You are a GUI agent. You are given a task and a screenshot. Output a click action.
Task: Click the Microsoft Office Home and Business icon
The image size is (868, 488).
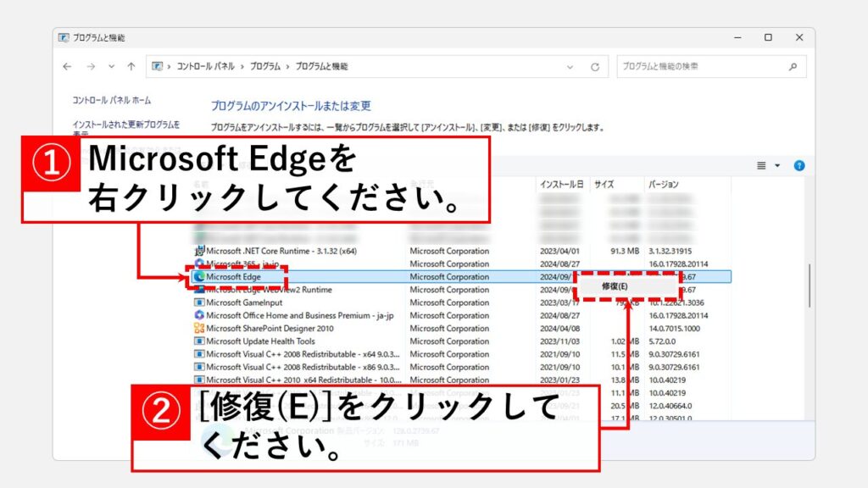coord(199,315)
